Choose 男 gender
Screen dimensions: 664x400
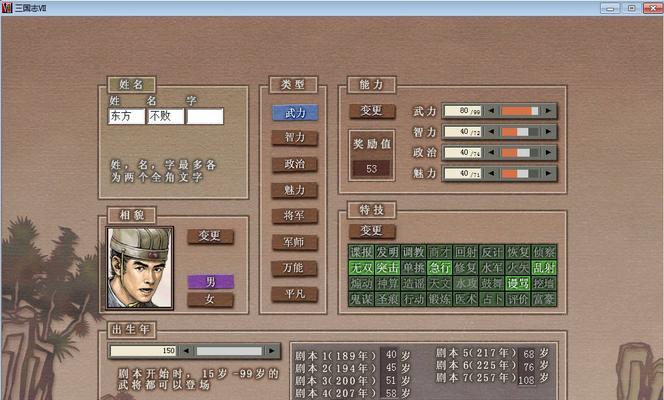tap(210, 282)
